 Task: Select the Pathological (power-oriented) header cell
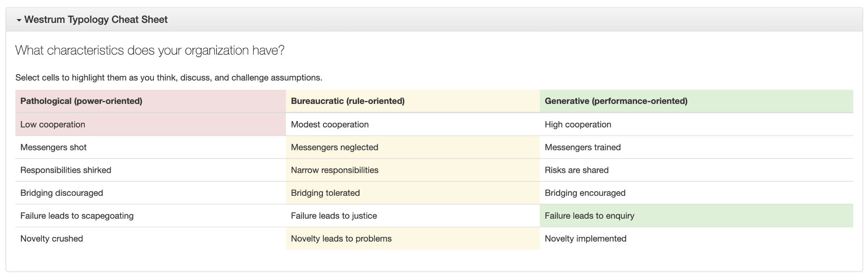click(150, 101)
